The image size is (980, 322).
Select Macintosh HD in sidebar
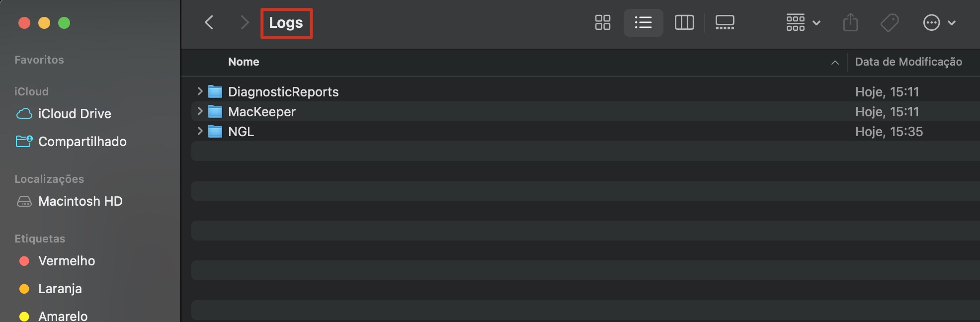pyautogui.click(x=80, y=201)
